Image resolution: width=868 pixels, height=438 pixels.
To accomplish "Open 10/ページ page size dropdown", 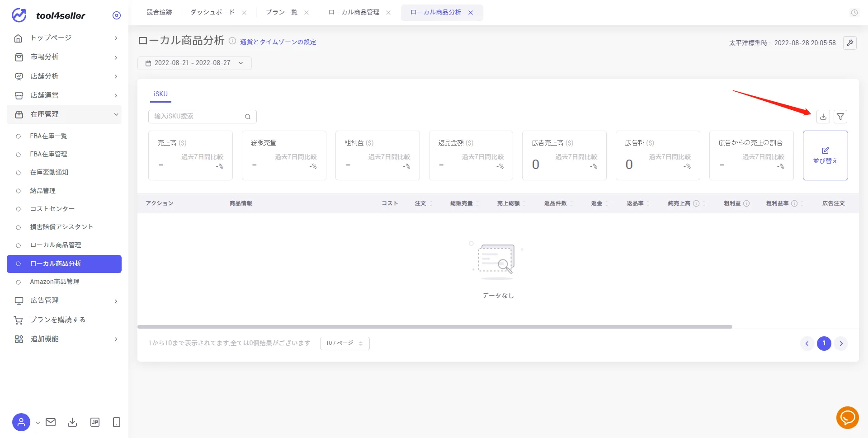I will [344, 344].
